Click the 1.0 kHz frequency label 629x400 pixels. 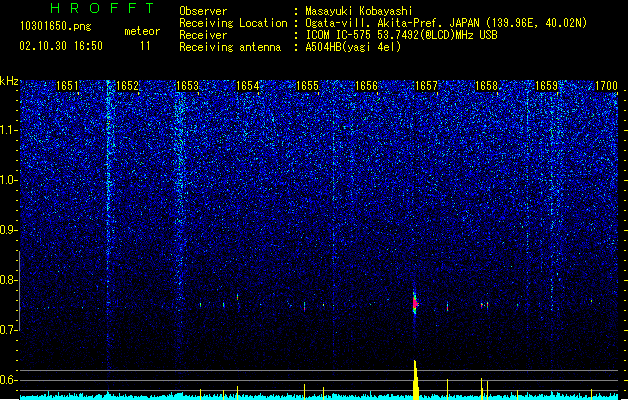click(x=9, y=180)
